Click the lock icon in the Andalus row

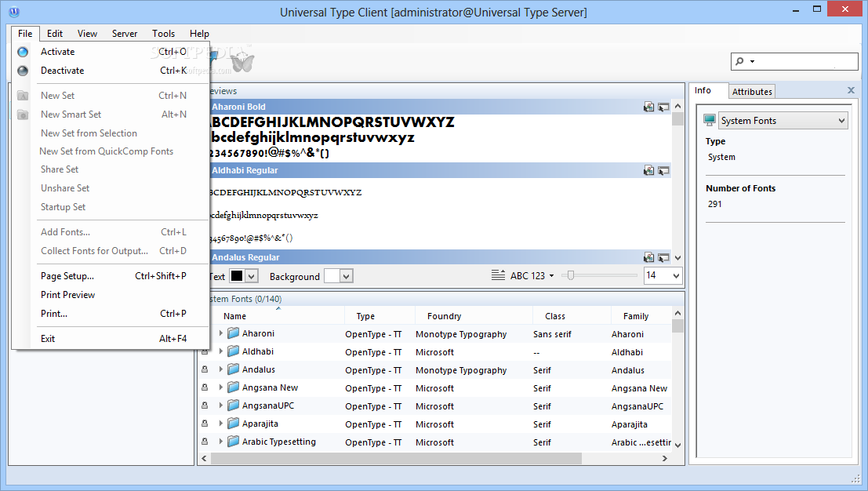click(x=205, y=369)
